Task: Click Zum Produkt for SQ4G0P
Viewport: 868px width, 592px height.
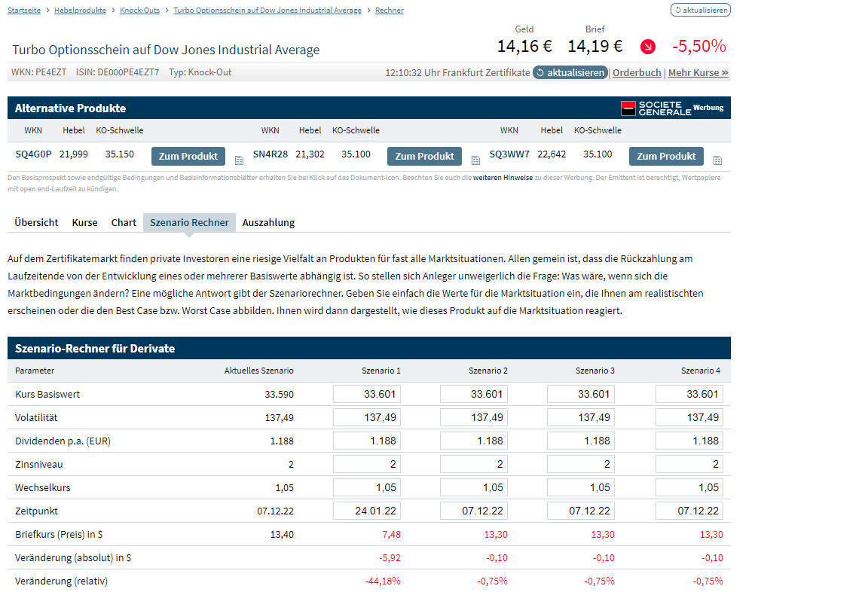Action: coord(188,156)
